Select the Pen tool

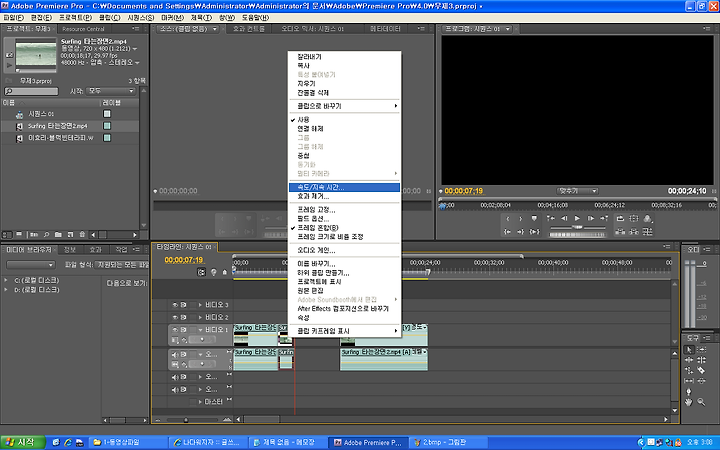click(x=688, y=392)
